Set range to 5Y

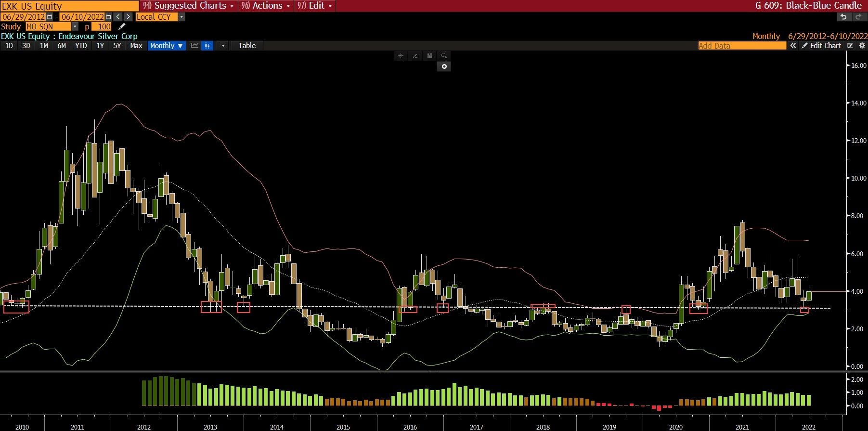click(x=117, y=46)
